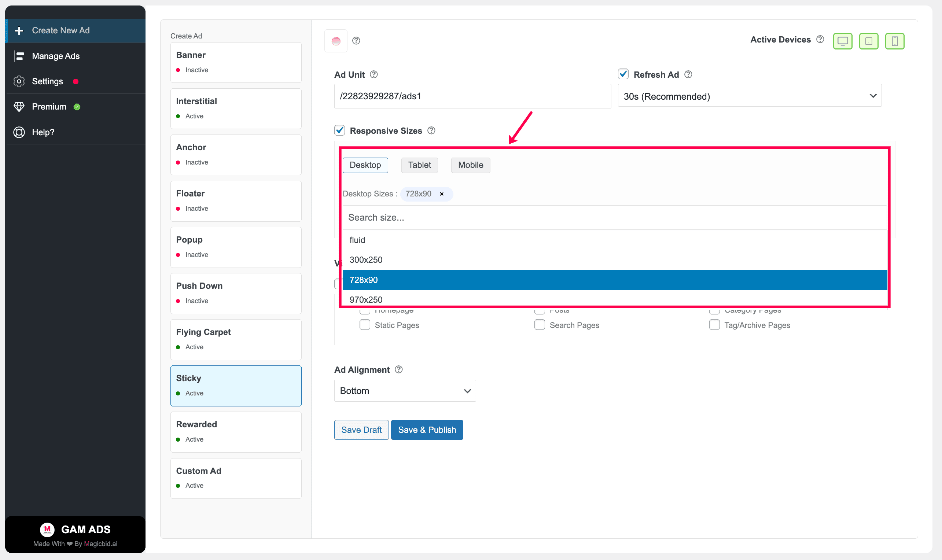Toggle the mobile device icon
The height and width of the screenshot is (560, 942).
coord(894,41)
